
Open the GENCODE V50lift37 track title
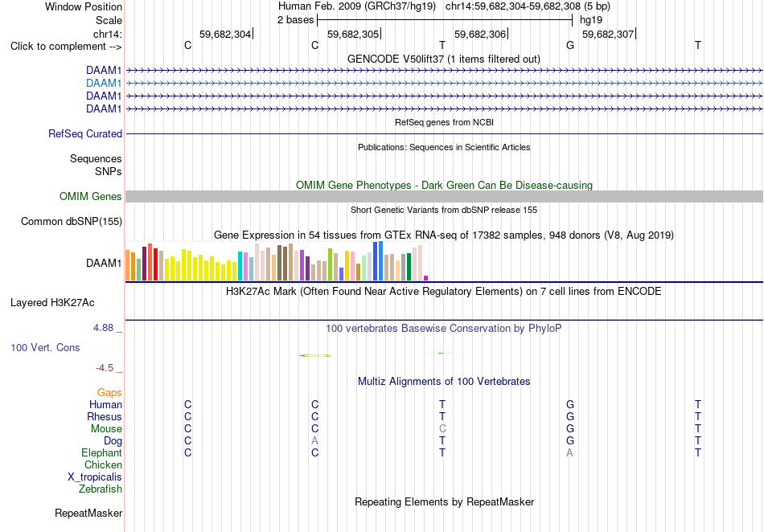(x=443, y=59)
